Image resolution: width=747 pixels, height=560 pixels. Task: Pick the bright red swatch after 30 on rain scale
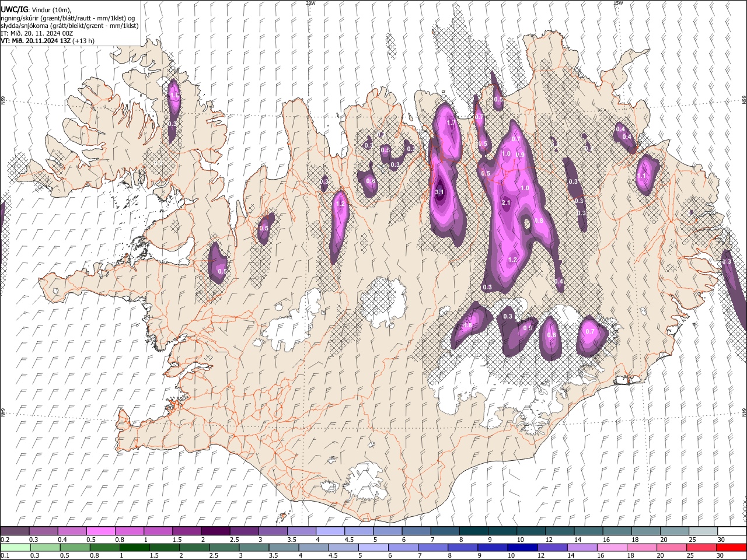731,547
